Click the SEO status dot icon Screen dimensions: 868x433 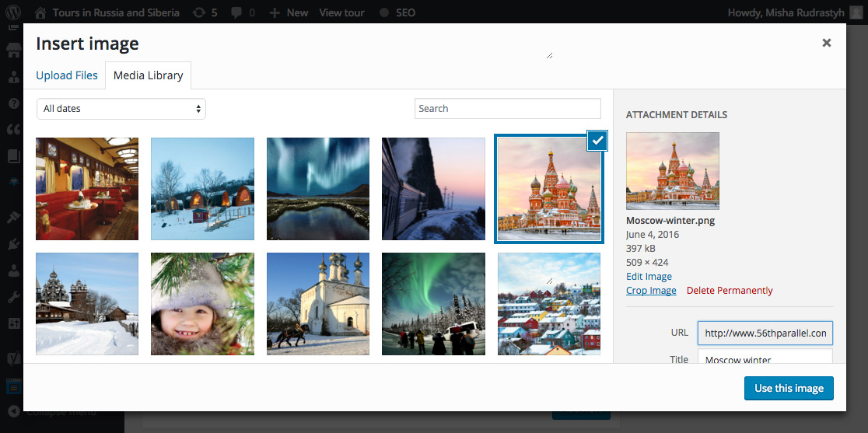(x=384, y=12)
